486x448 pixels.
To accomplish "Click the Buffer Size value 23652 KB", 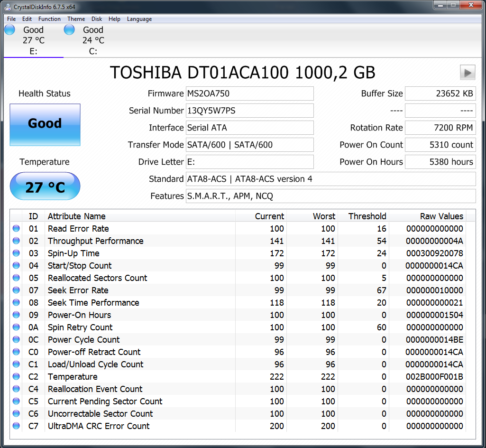I will pyautogui.click(x=440, y=93).
